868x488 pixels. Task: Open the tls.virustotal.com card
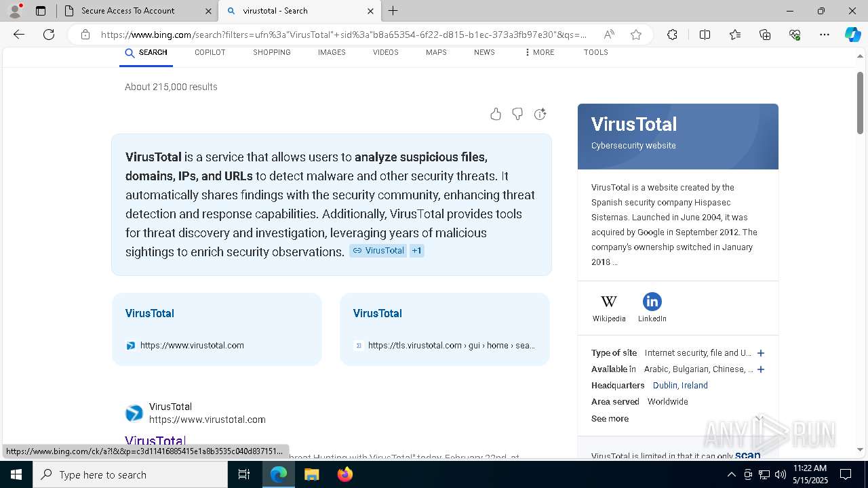(x=445, y=329)
